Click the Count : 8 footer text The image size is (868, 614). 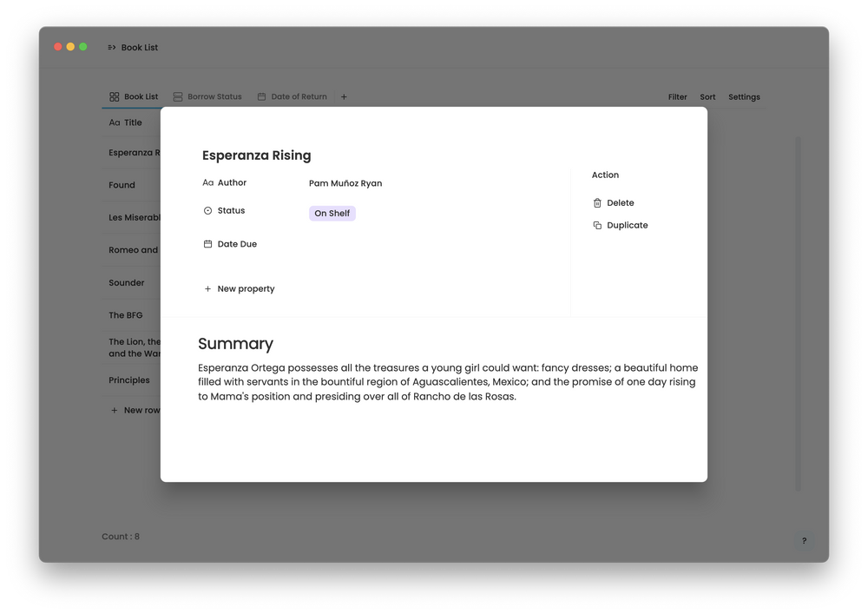click(121, 537)
